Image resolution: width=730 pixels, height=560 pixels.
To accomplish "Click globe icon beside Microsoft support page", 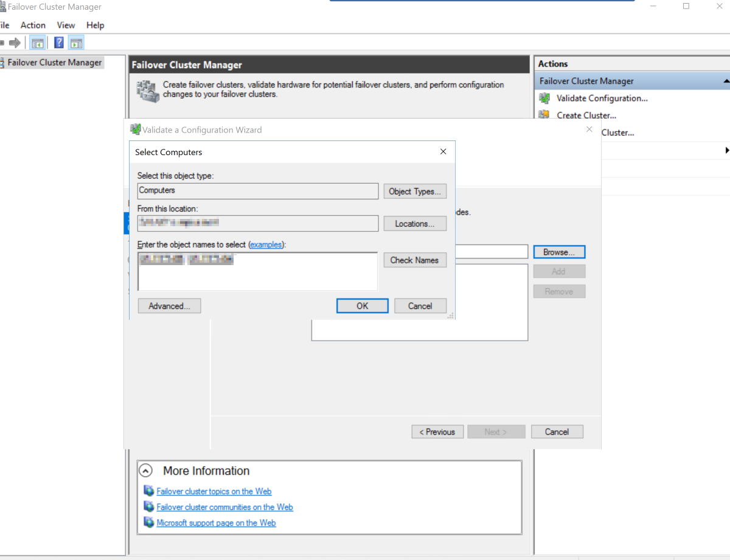I will tap(149, 522).
